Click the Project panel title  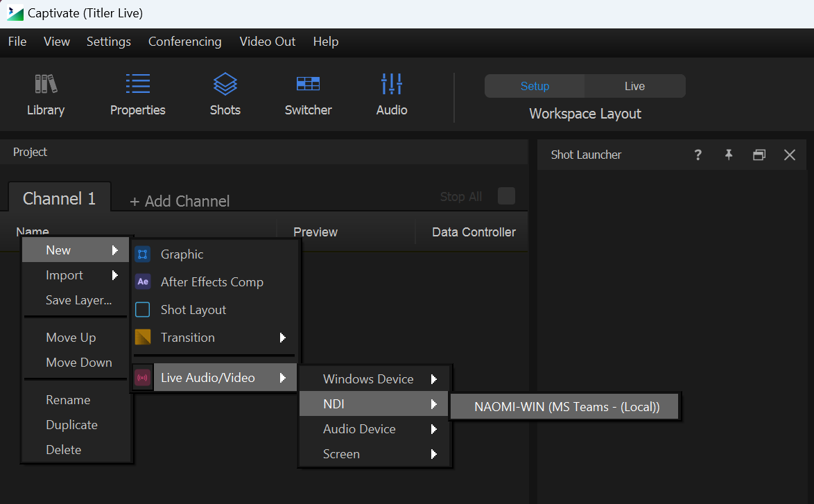(x=30, y=152)
